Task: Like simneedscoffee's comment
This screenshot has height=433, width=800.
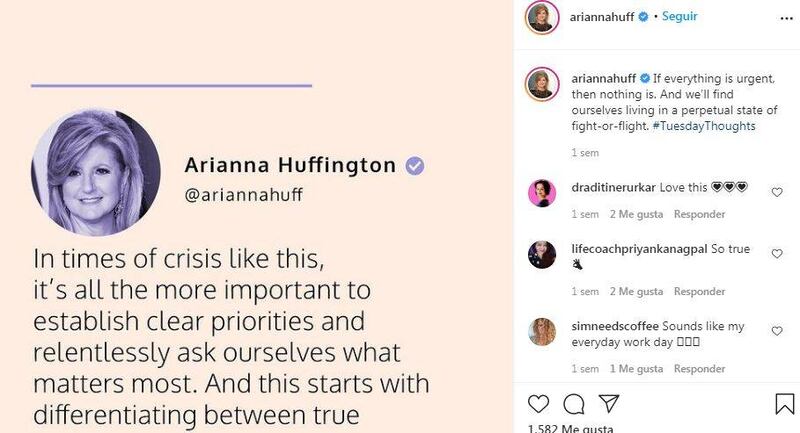Action: 777,331
